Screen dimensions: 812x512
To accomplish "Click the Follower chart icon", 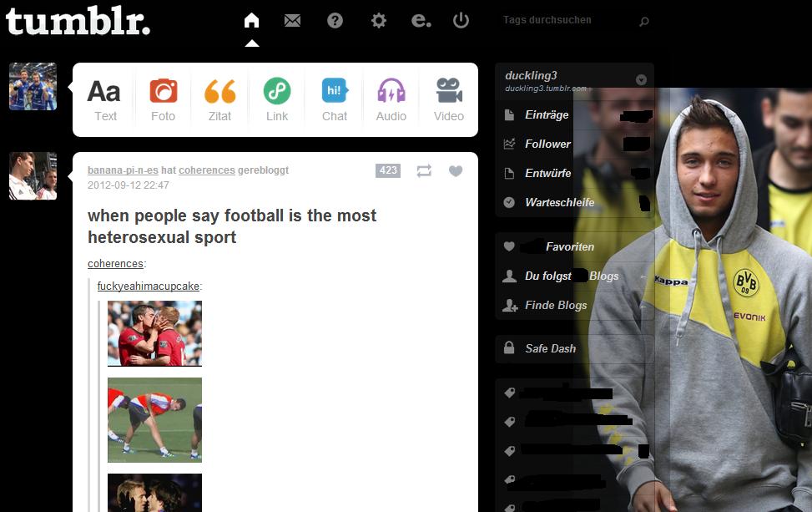I will [509, 144].
